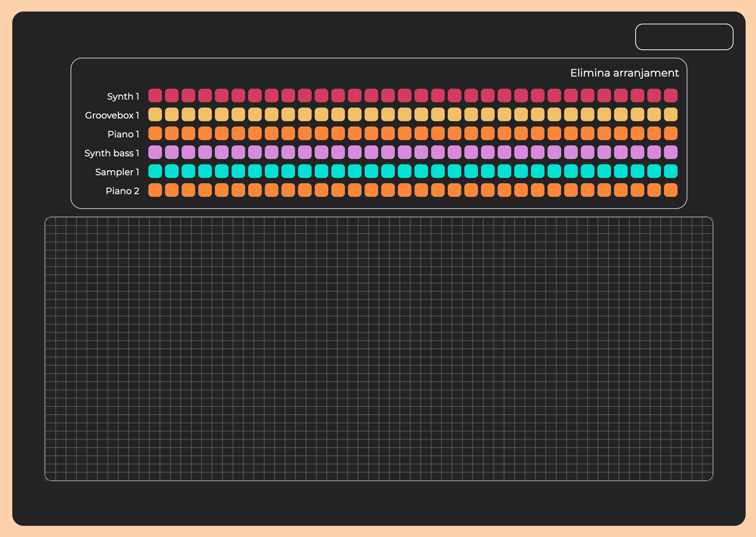Toggle the last step of Synth bass 1 row
This screenshot has width=756, height=537.
(x=671, y=152)
